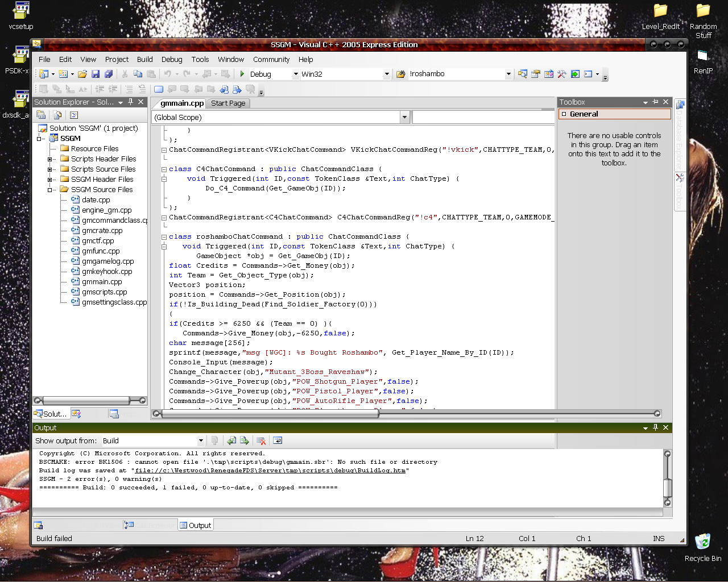This screenshot has height=582, width=728.
Task: Click the Save icon in the toolbar
Action: pyautogui.click(x=96, y=74)
